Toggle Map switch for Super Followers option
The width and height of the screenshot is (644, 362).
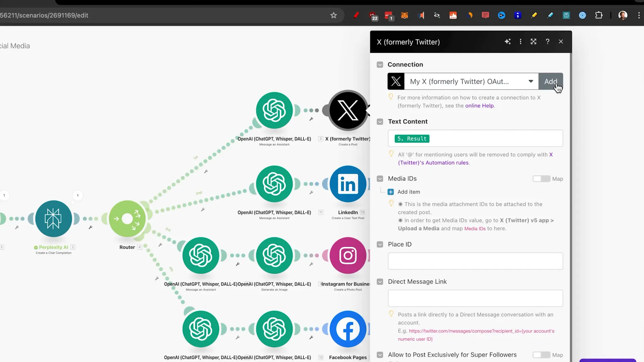(541, 355)
